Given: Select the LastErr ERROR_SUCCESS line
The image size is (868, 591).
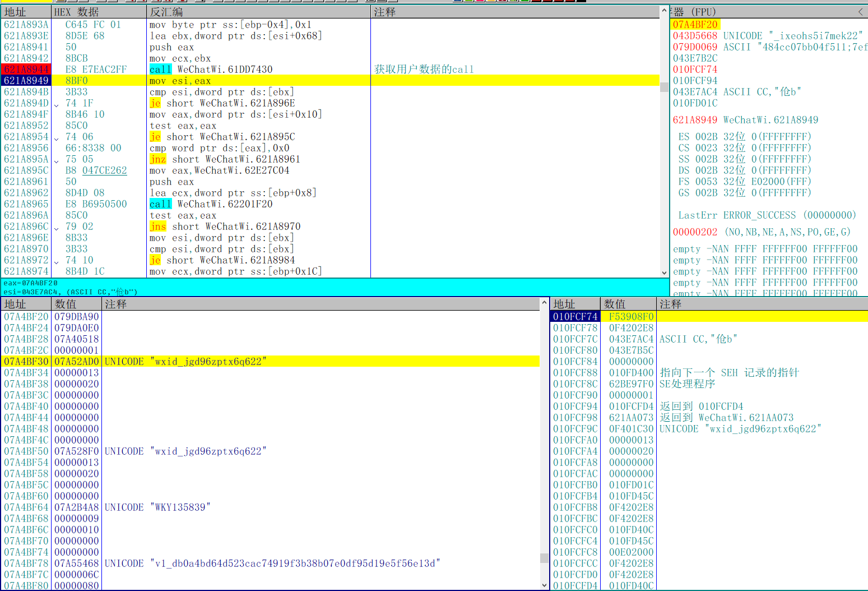Looking at the screenshot, I should coord(767,215).
